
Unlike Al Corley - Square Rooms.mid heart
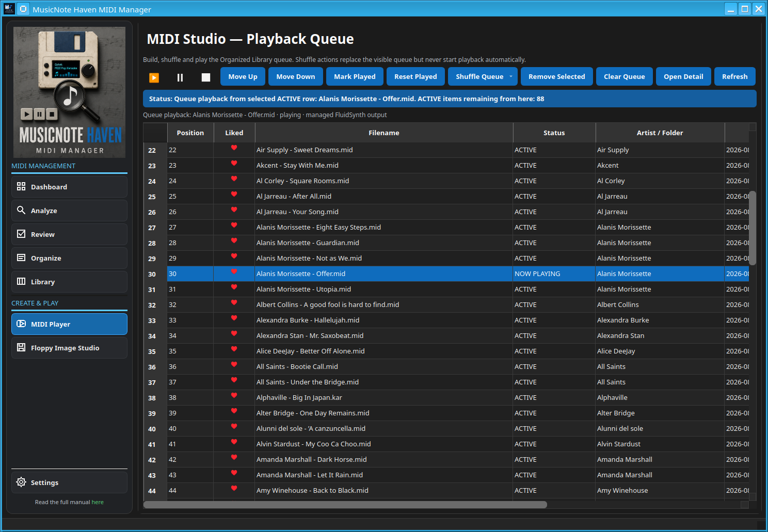234,179
